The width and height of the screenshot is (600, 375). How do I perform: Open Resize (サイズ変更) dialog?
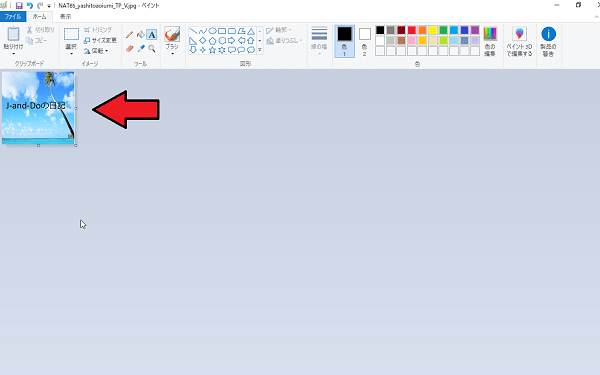click(x=100, y=40)
